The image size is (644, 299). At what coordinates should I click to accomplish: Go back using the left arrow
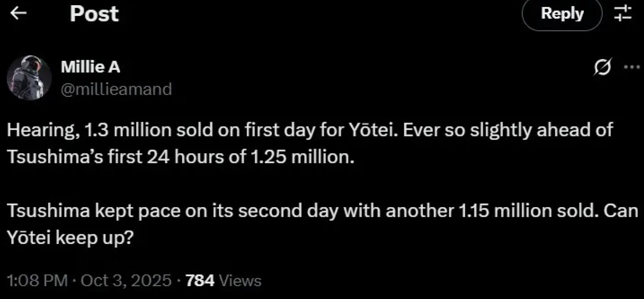click(x=18, y=13)
